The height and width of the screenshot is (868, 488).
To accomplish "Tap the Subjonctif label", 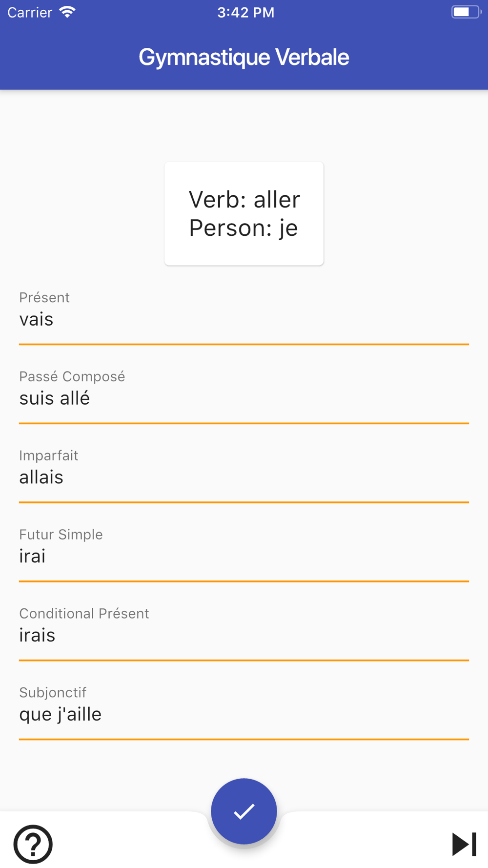I will pos(53,692).
